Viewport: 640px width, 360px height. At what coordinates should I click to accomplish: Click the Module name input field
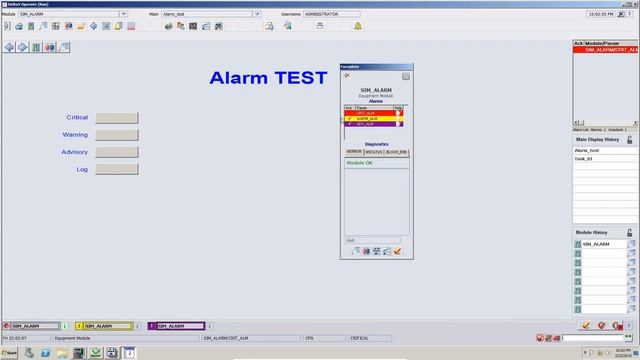[x=68, y=14]
